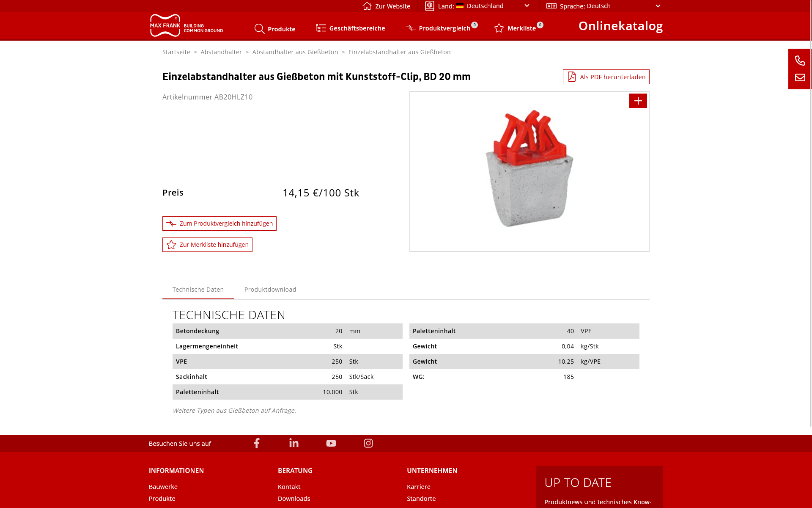Add product to Merkliste
This screenshot has height=508, width=812.
tap(207, 245)
